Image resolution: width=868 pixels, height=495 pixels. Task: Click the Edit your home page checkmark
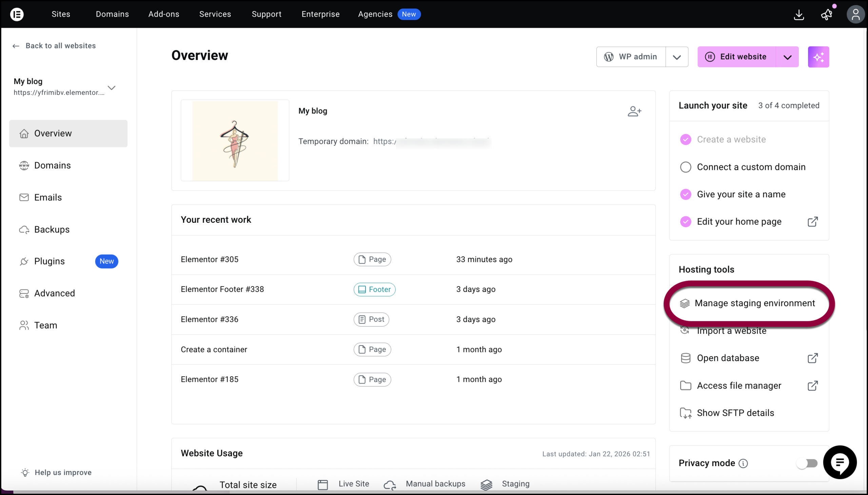[686, 222]
